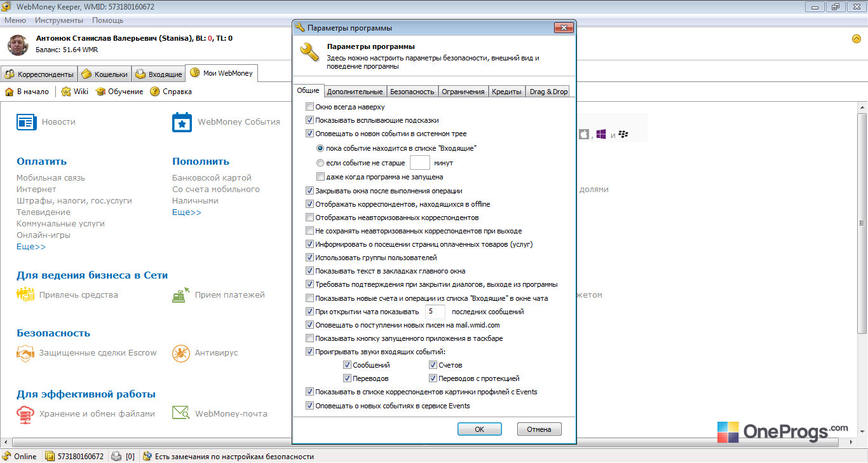Select radio 'пока событие находится в списке Входящие'

[320, 148]
